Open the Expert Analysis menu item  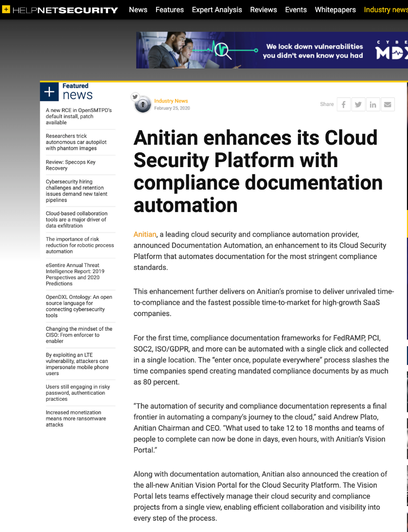tap(217, 10)
